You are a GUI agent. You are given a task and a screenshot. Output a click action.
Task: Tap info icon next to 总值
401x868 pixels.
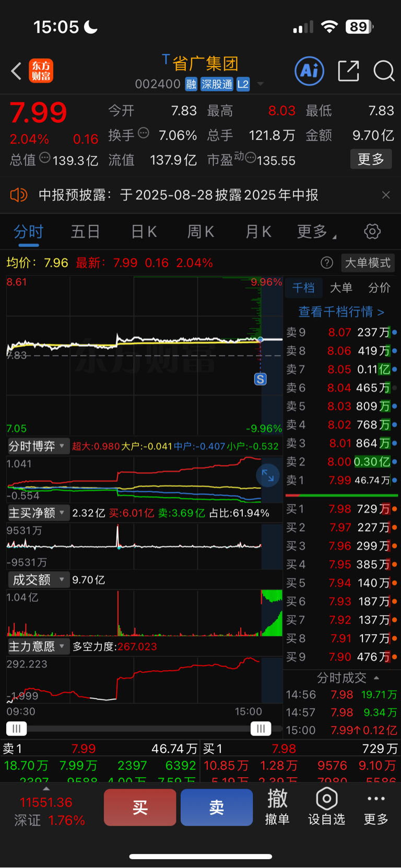(x=45, y=157)
